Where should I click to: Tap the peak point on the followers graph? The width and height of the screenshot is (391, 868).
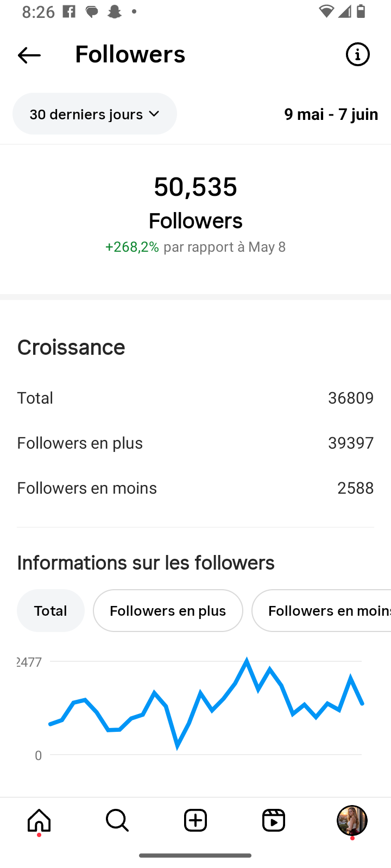pyautogui.click(x=247, y=660)
